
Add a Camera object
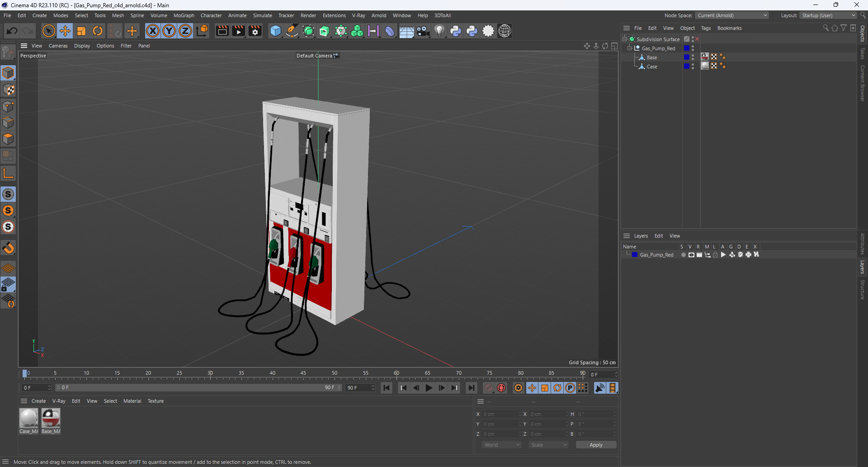click(x=423, y=31)
